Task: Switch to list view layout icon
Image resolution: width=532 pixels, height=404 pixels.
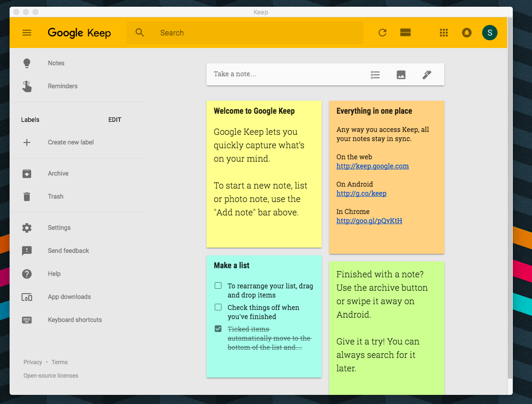Action: (405, 33)
